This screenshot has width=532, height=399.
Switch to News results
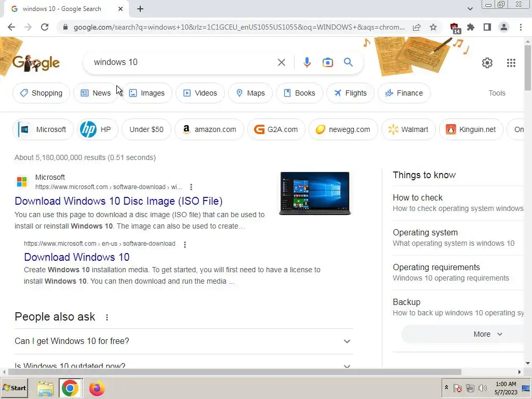pos(96,93)
